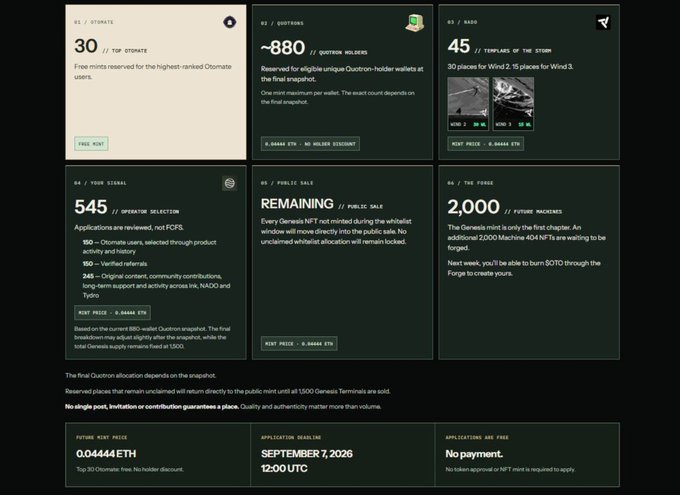Viewport: 680px width, 495px height.
Task: Click the number 45 in Templars card
Action: (459, 46)
